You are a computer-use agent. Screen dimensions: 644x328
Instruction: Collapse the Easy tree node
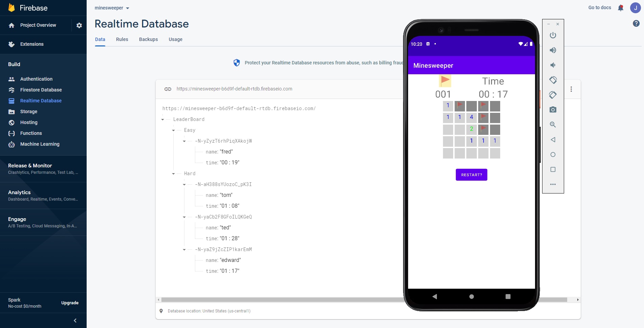coord(174,130)
